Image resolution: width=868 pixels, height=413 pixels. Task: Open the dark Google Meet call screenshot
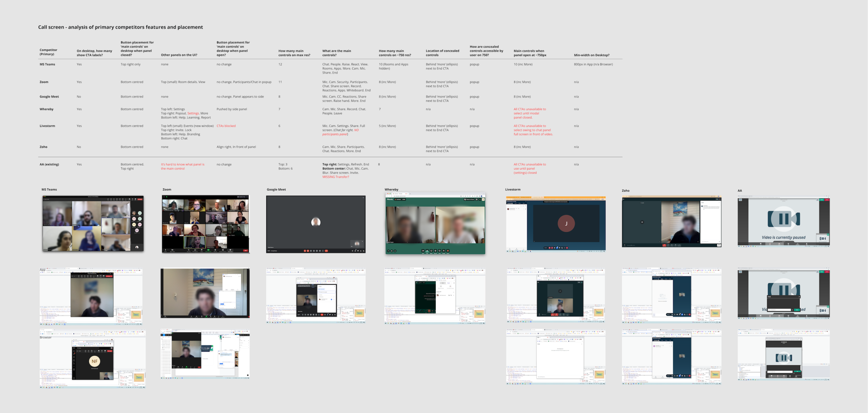tap(316, 224)
